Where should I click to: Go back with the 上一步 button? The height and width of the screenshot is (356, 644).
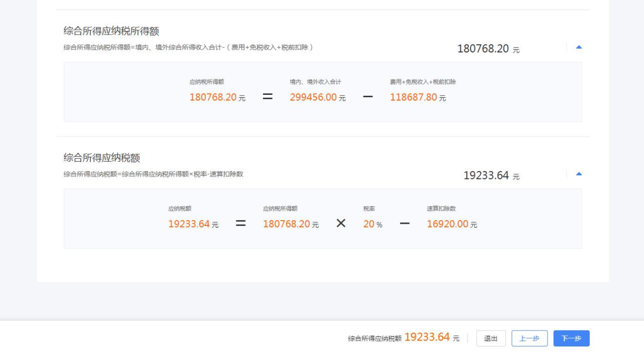pyautogui.click(x=530, y=338)
